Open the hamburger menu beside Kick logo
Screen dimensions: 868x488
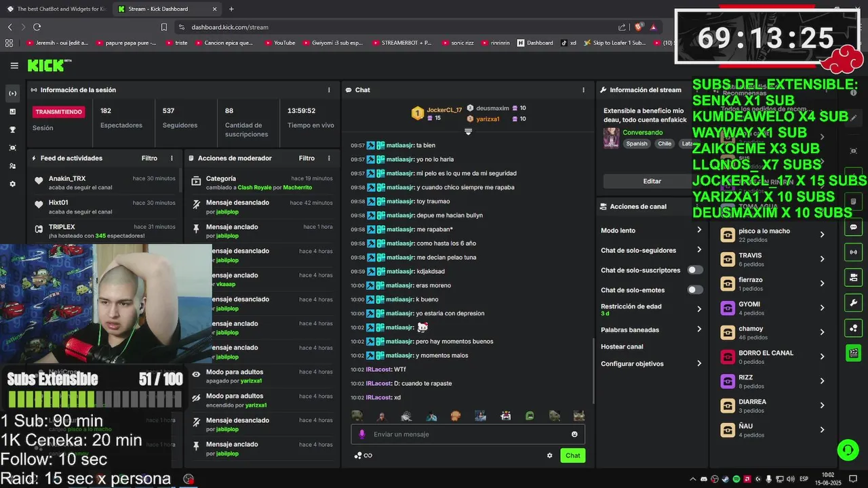point(14,66)
